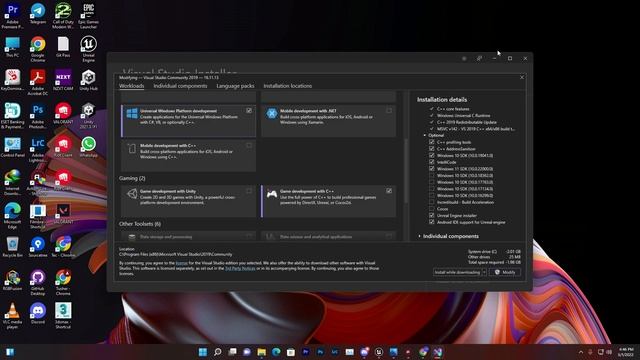The height and width of the screenshot is (360, 640).
Task: Open Control Panel desktop icon
Action: click(12, 147)
